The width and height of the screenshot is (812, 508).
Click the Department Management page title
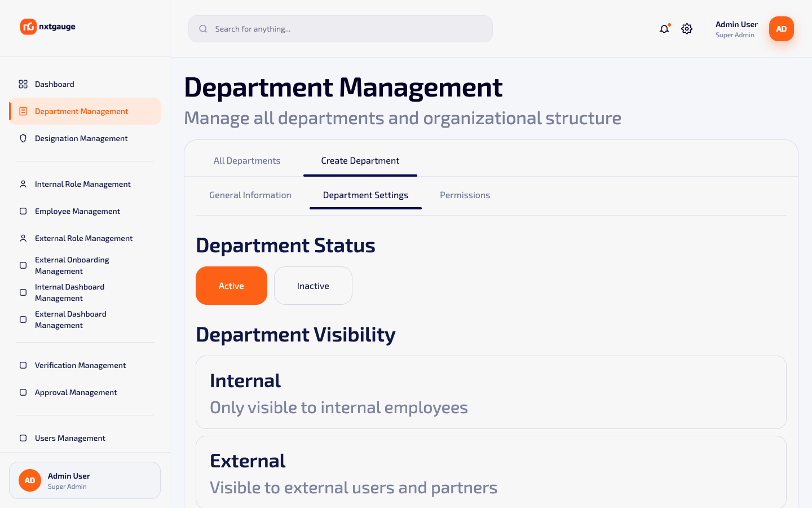click(343, 87)
